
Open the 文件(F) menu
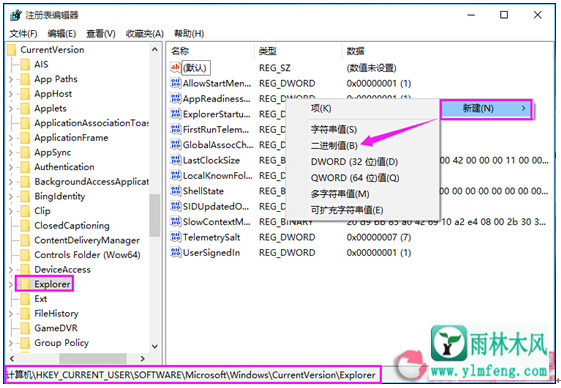(x=23, y=34)
